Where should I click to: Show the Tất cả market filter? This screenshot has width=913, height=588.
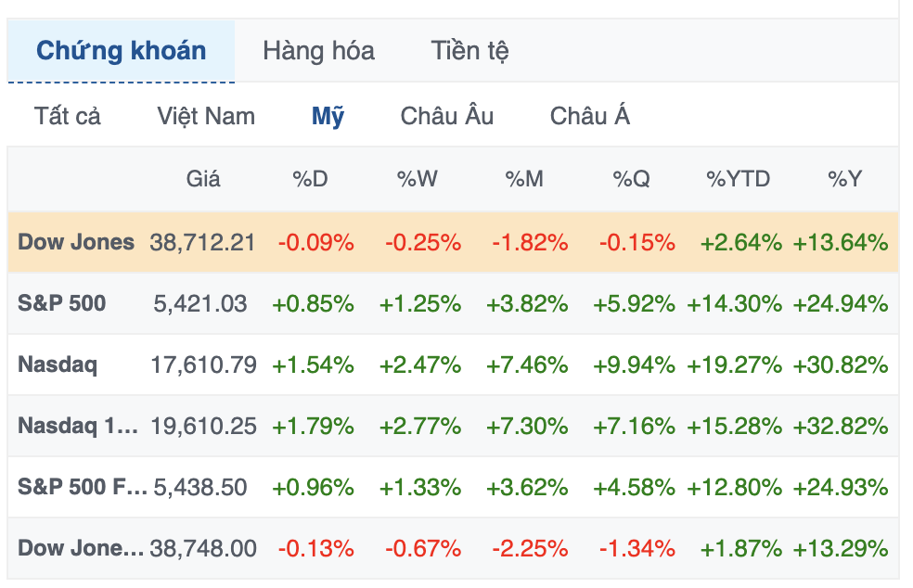pyautogui.click(x=67, y=116)
